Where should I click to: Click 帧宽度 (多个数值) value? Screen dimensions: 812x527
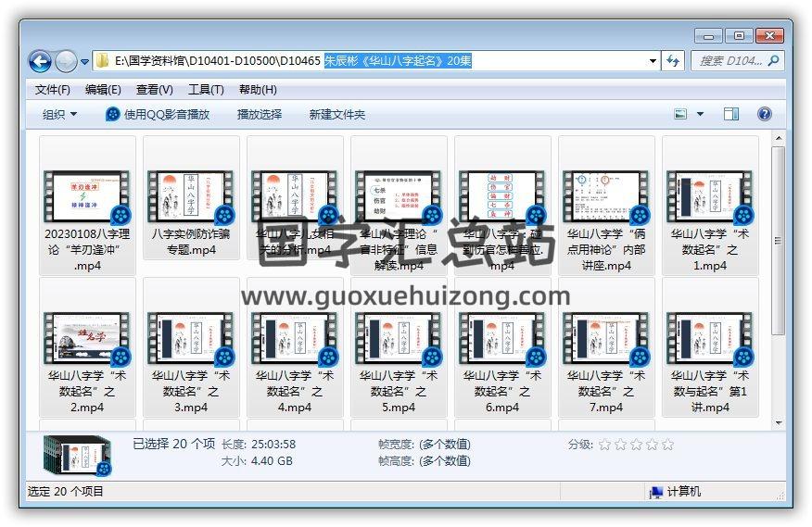[444, 445]
